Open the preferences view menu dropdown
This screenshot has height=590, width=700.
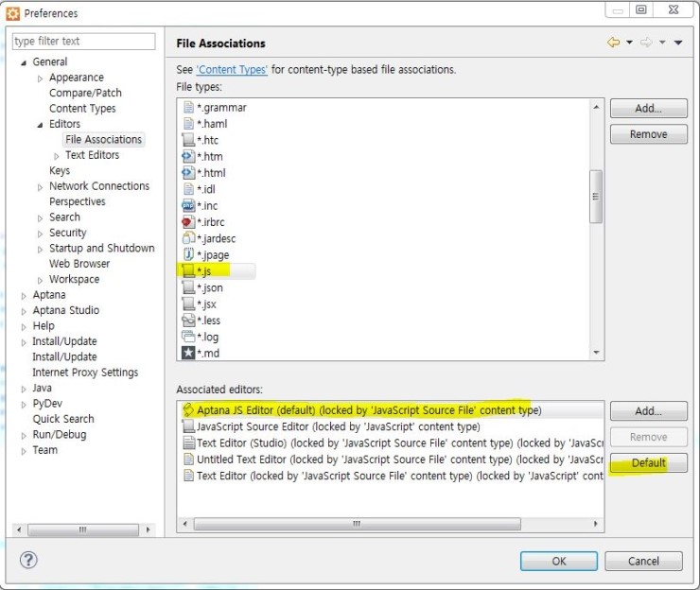[x=678, y=43]
